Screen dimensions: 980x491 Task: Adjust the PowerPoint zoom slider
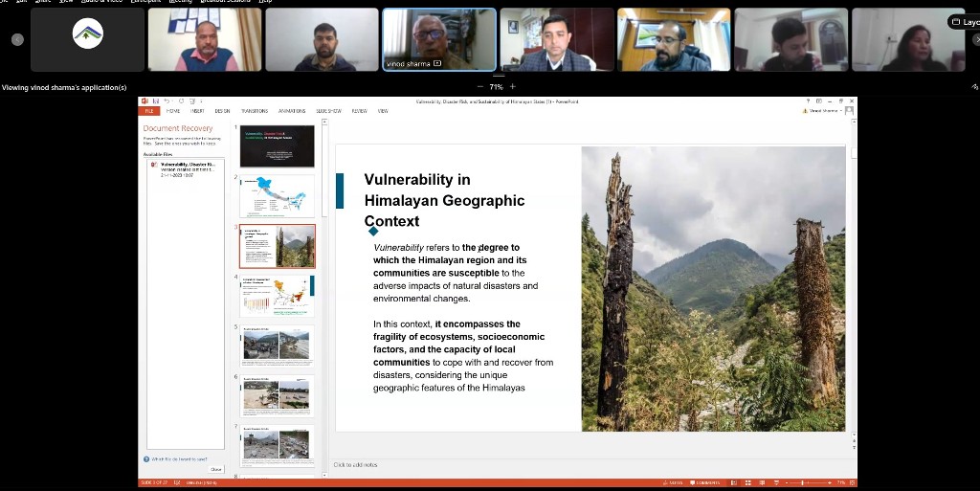pyautogui.click(x=802, y=482)
